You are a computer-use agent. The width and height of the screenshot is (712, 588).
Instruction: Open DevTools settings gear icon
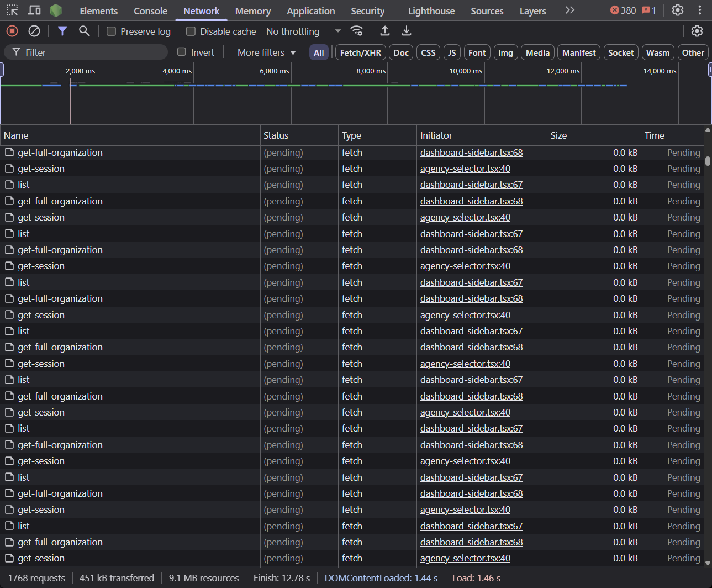[x=678, y=11]
